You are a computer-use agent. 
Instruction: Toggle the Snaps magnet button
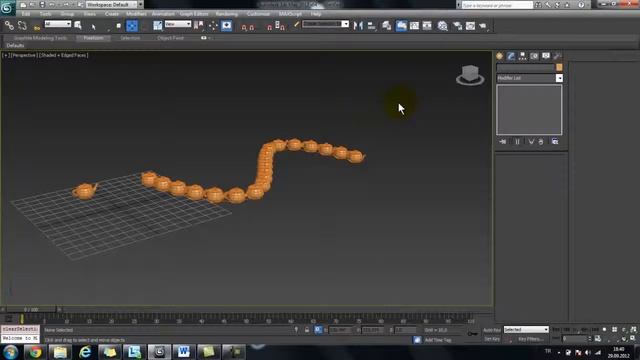(x=244, y=27)
